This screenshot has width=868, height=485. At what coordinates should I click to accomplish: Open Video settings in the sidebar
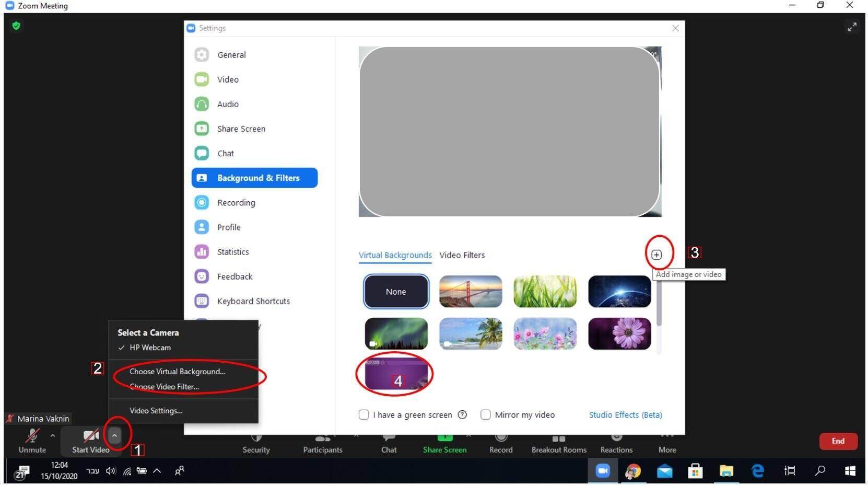[x=216, y=79]
